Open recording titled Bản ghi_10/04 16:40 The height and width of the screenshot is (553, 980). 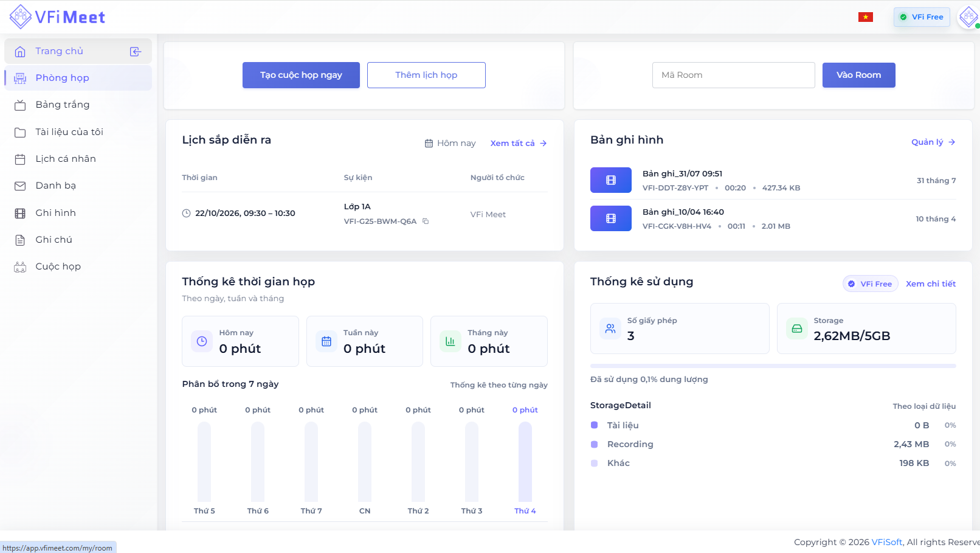(x=683, y=212)
